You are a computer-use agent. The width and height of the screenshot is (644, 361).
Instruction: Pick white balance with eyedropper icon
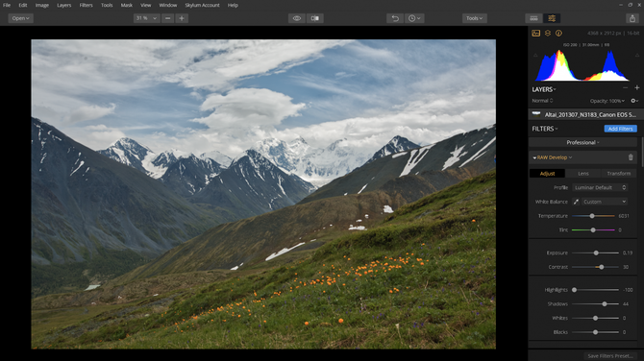tap(576, 202)
